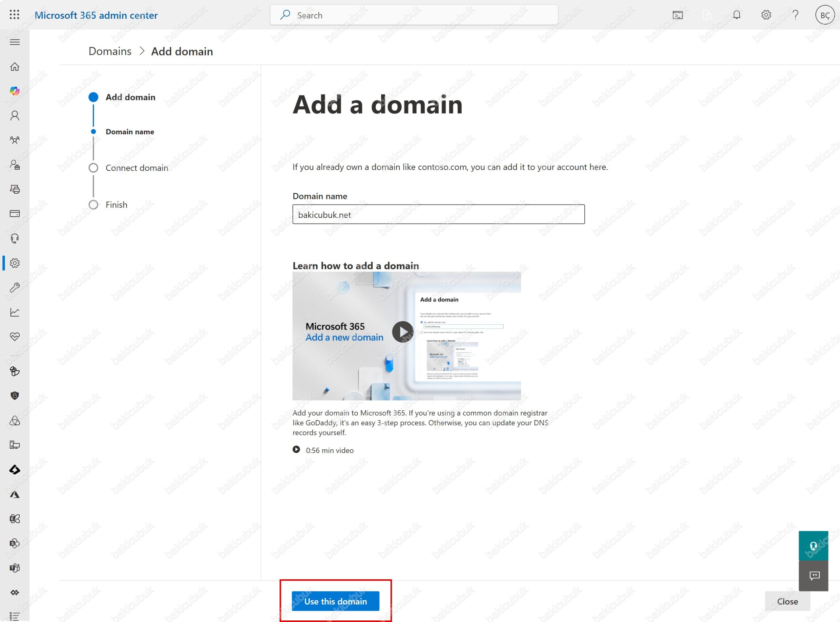Open the BÇ account profile menu
The width and height of the screenshot is (840, 622).
(x=825, y=15)
